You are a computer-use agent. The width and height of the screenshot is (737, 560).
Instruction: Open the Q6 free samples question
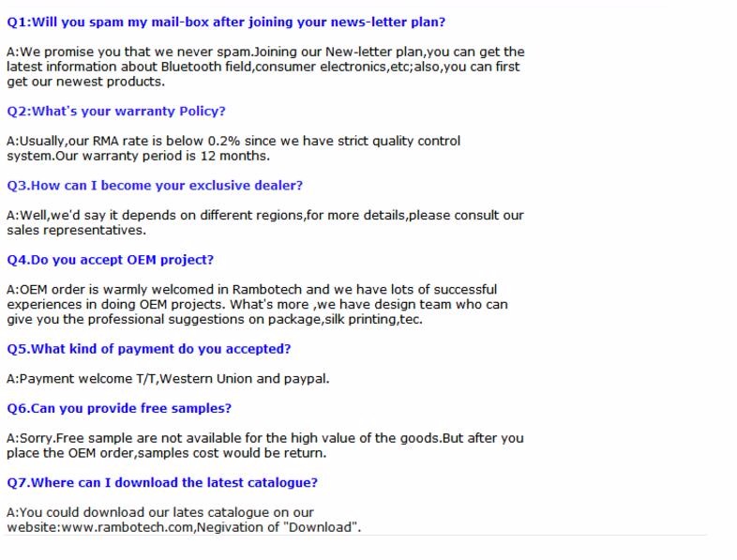coord(119,408)
